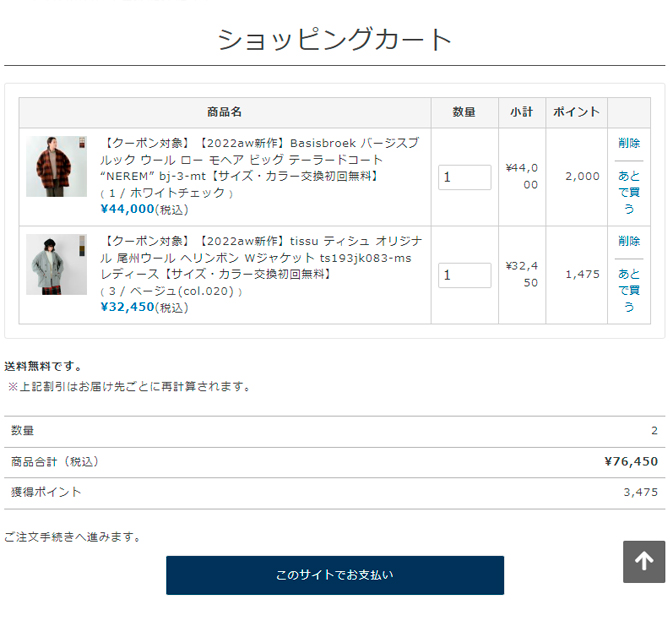This screenshot has width=670, height=621.
Task: Click the scroll-to-top arrow icon
Action: tap(643, 562)
